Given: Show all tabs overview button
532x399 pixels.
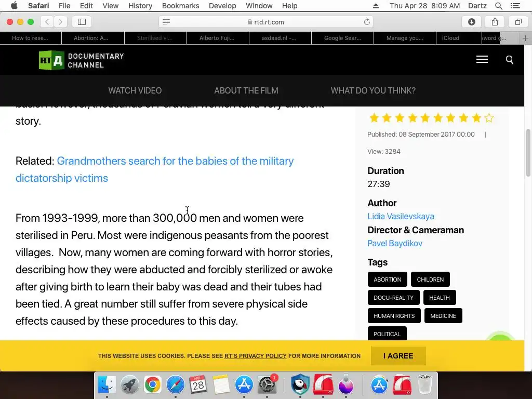Looking at the screenshot, I should 518,22.
